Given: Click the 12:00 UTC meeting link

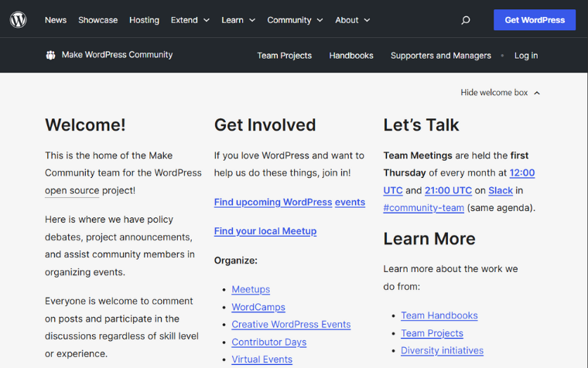Looking at the screenshot, I should [521, 172].
